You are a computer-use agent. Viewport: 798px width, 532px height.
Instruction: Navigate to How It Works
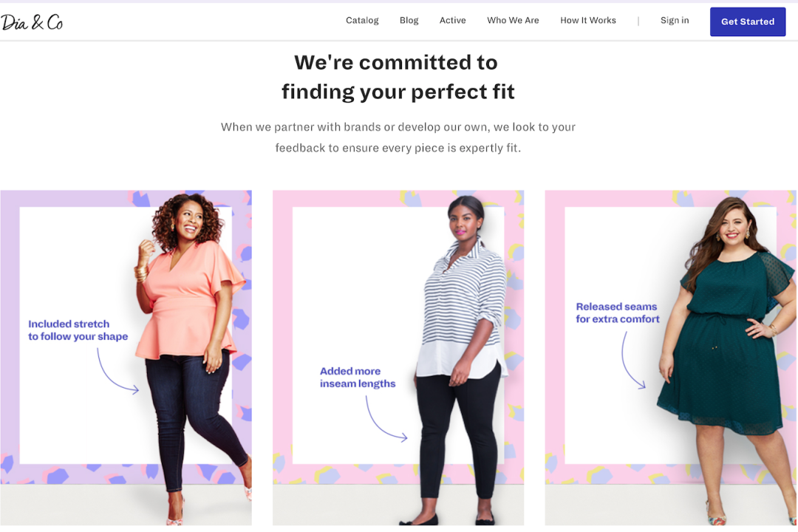click(587, 21)
